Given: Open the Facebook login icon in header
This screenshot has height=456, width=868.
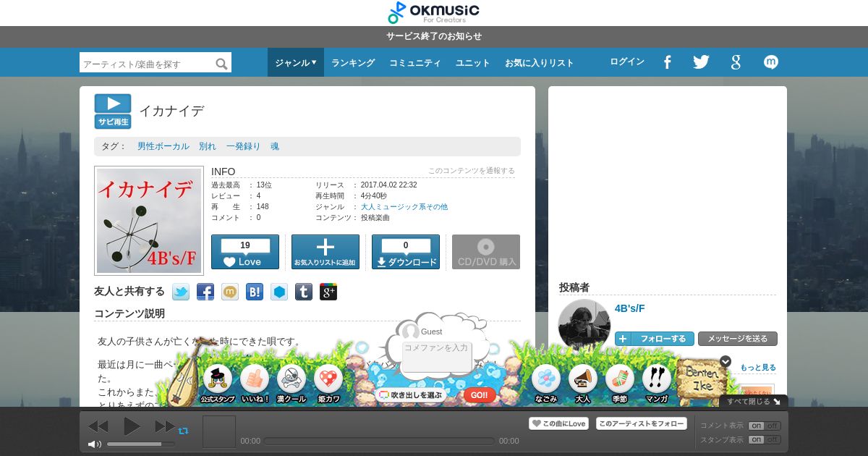Looking at the screenshot, I should point(667,62).
